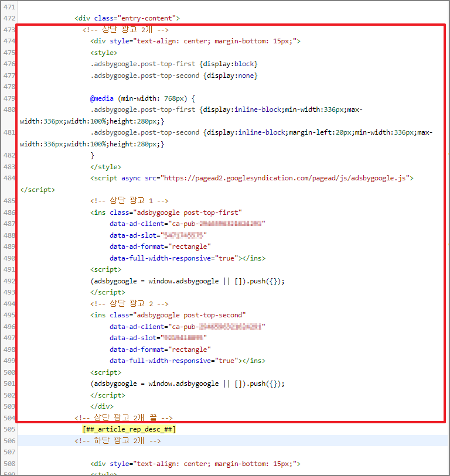Image resolution: width=450 pixels, height=476 pixels.
Task: Click data-ad-slot attribute on line 488
Action: pos(158,235)
